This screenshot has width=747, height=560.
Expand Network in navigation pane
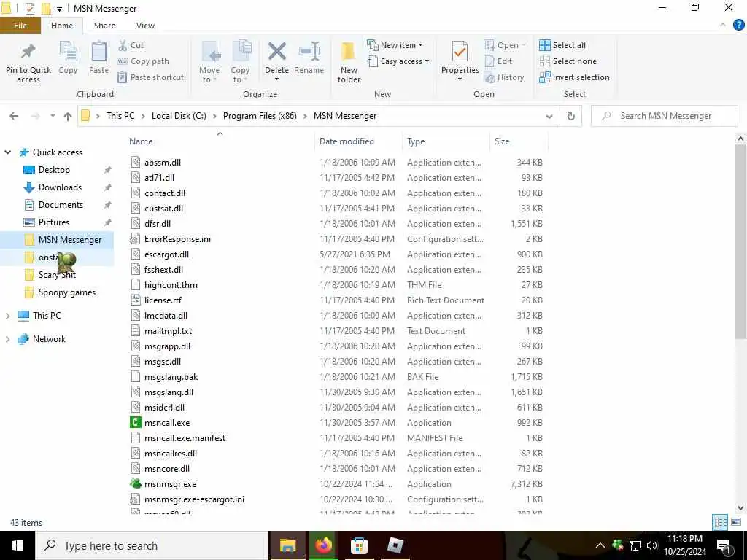(7, 339)
